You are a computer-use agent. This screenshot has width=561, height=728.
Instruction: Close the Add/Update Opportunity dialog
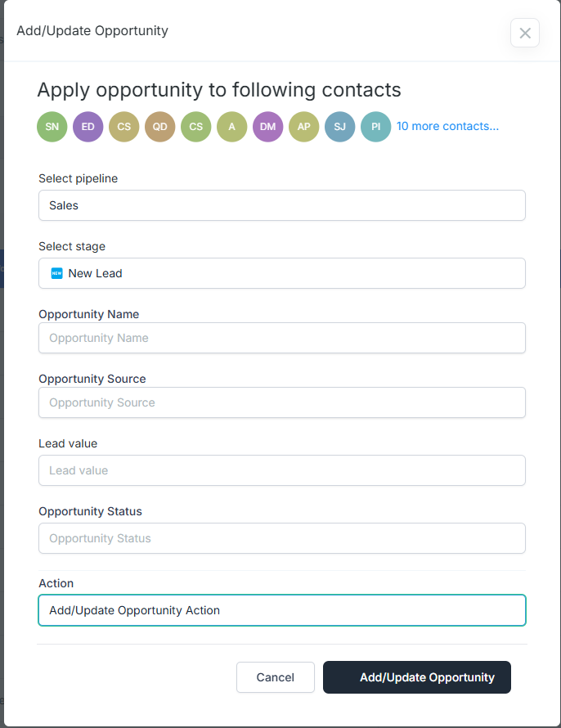click(x=525, y=33)
